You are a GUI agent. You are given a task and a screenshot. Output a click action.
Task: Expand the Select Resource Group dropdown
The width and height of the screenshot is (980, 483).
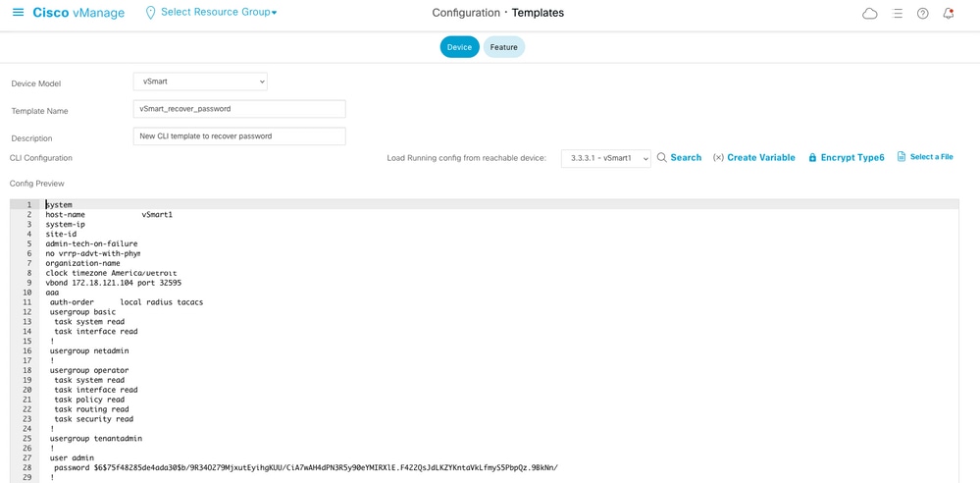tap(219, 12)
